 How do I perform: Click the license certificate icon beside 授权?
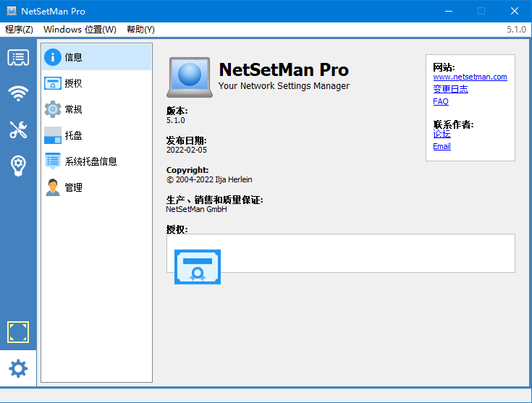53,83
